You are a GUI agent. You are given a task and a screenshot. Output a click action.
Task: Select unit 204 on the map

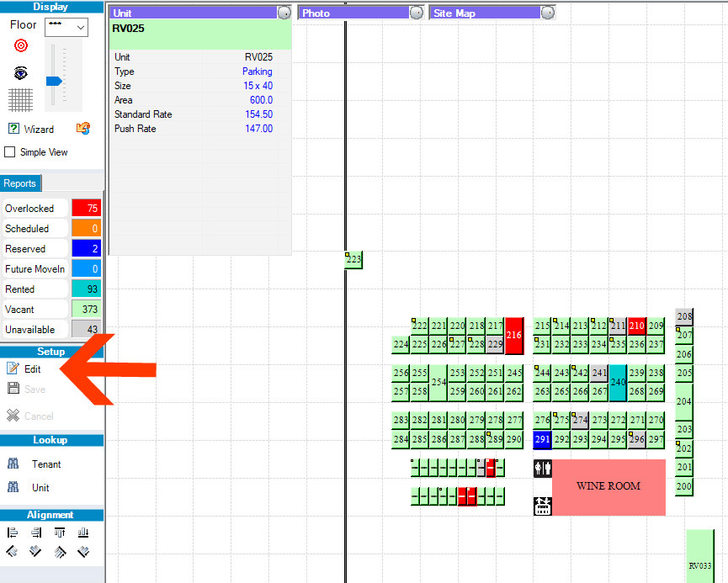click(684, 401)
